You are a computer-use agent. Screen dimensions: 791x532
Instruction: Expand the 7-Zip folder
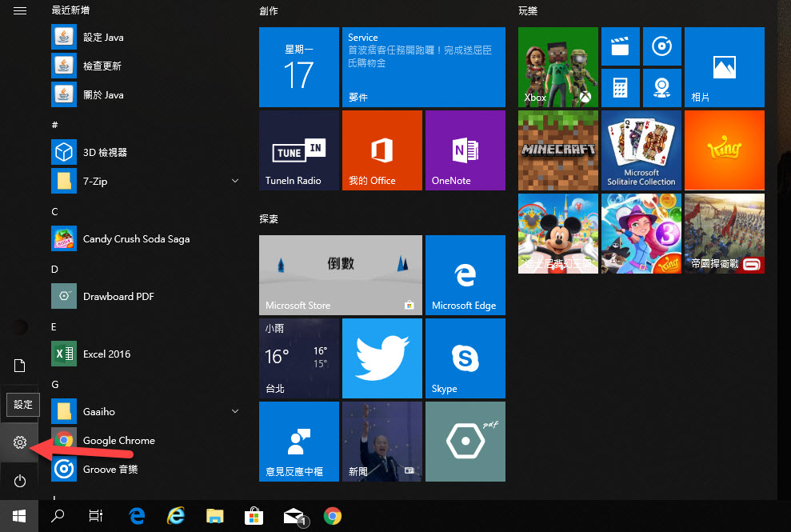pos(235,182)
